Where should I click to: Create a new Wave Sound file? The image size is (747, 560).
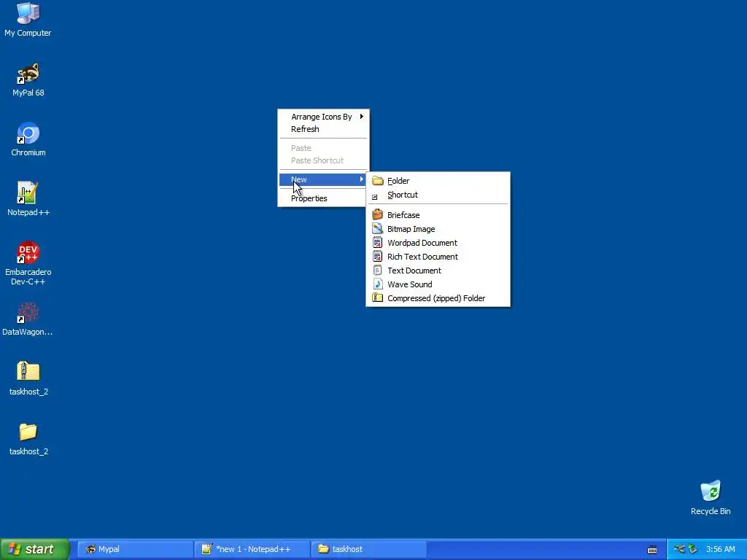point(438,284)
